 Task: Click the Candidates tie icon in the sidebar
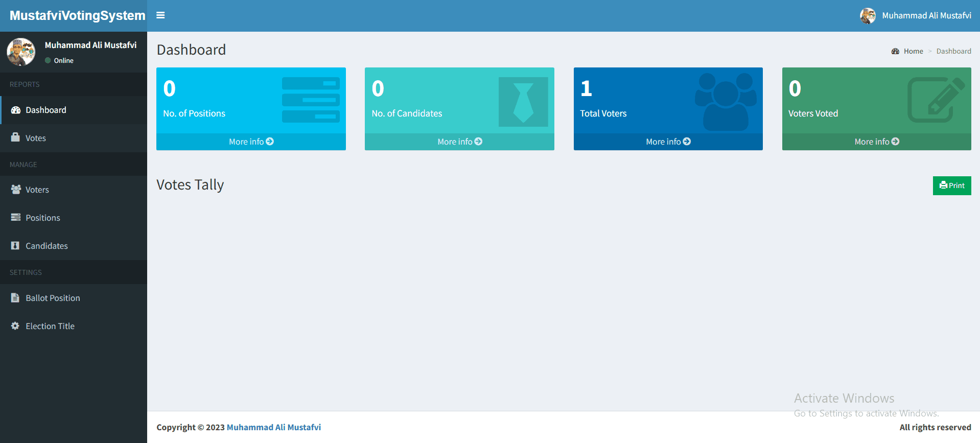tap(15, 245)
